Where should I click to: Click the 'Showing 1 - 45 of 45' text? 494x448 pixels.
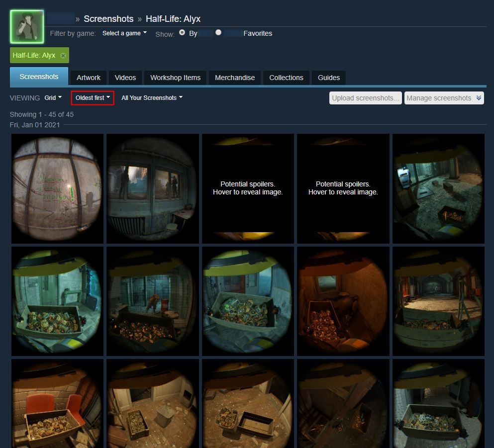[x=42, y=114]
